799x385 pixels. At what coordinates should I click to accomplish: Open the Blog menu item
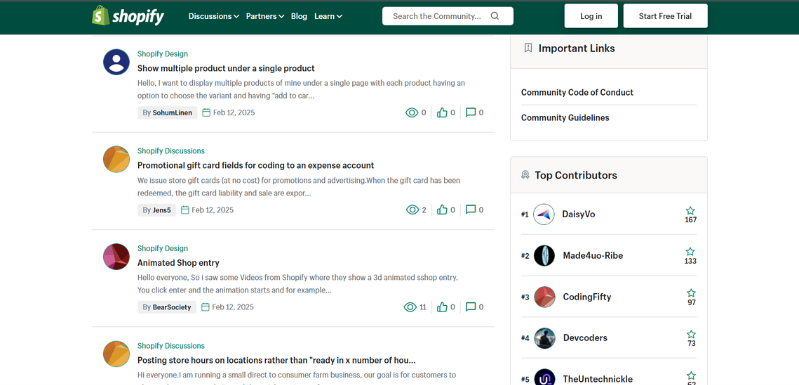(x=299, y=16)
